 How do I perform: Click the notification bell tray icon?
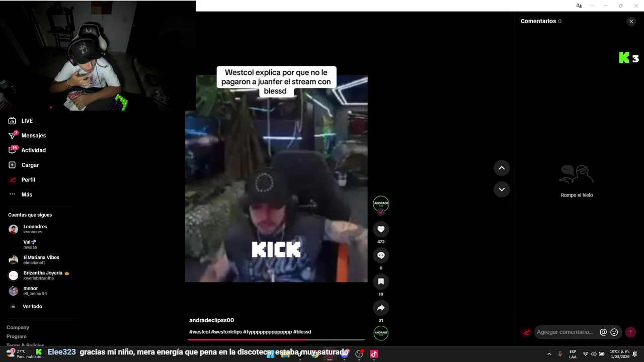635,354
